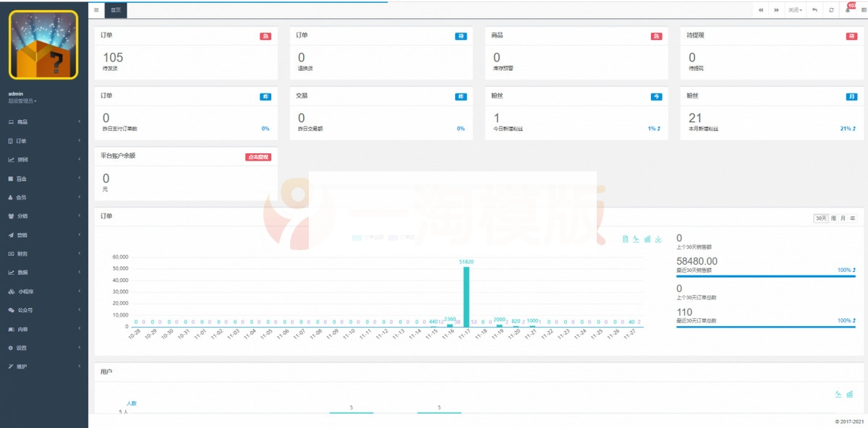Open data view icon on order chart
The width and height of the screenshot is (868, 428).
tap(625, 239)
